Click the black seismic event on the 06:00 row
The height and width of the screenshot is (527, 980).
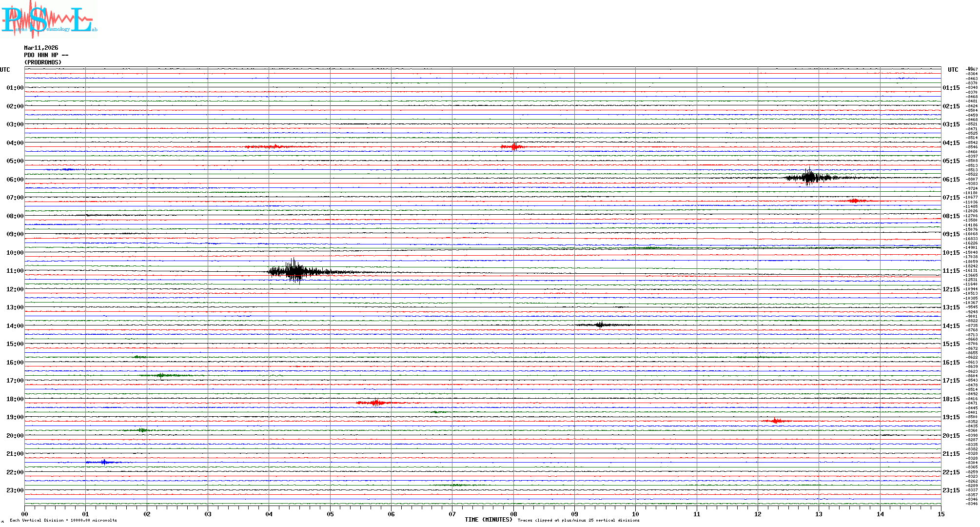pos(810,178)
